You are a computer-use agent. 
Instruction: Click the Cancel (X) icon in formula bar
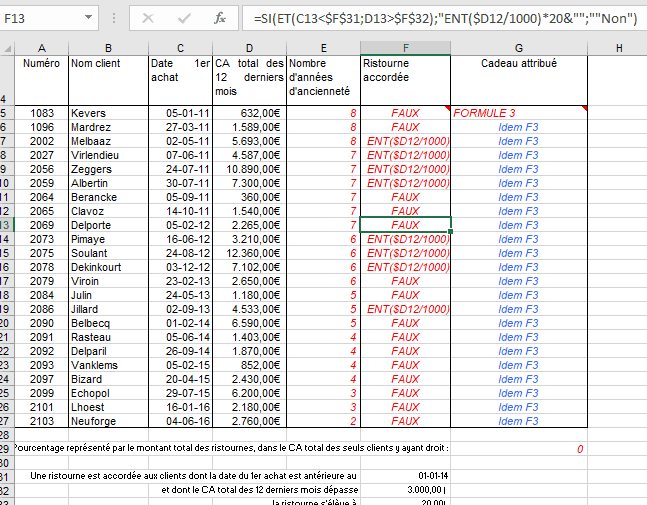pos(148,18)
